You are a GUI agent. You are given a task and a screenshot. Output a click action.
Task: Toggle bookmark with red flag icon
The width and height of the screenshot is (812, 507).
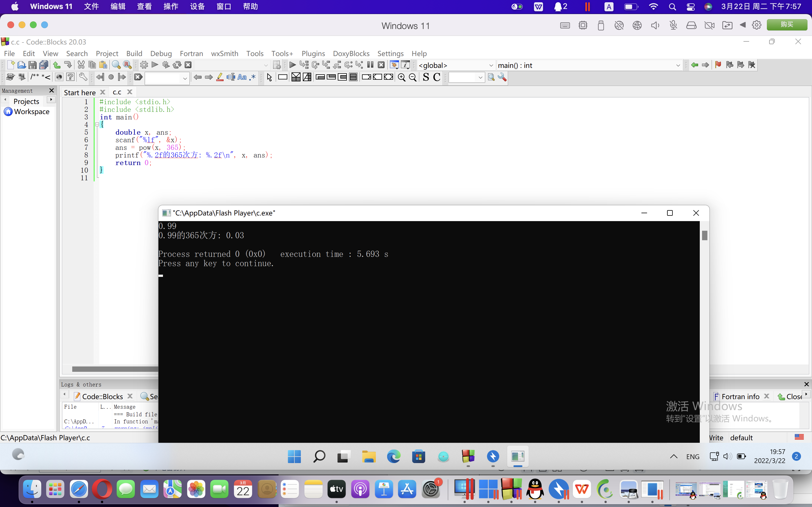point(718,65)
